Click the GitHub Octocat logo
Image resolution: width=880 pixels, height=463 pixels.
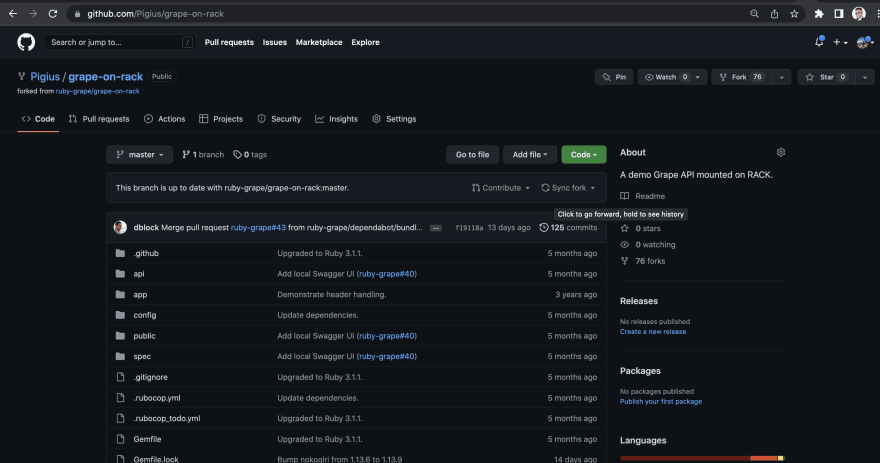point(26,42)
